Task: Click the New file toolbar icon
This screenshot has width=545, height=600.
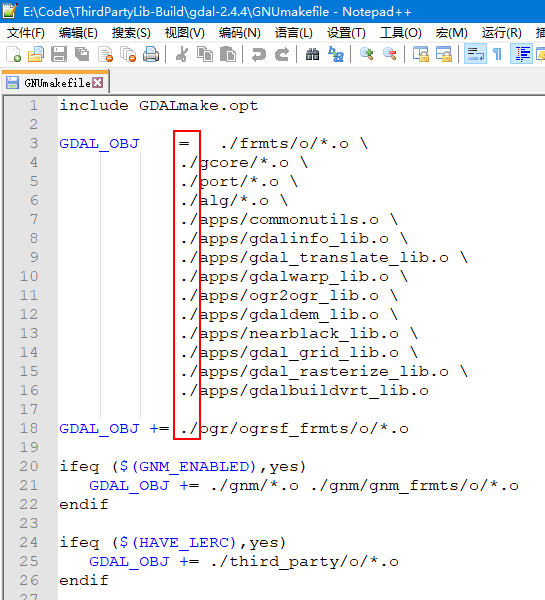Action: click(x=13, y=54)
